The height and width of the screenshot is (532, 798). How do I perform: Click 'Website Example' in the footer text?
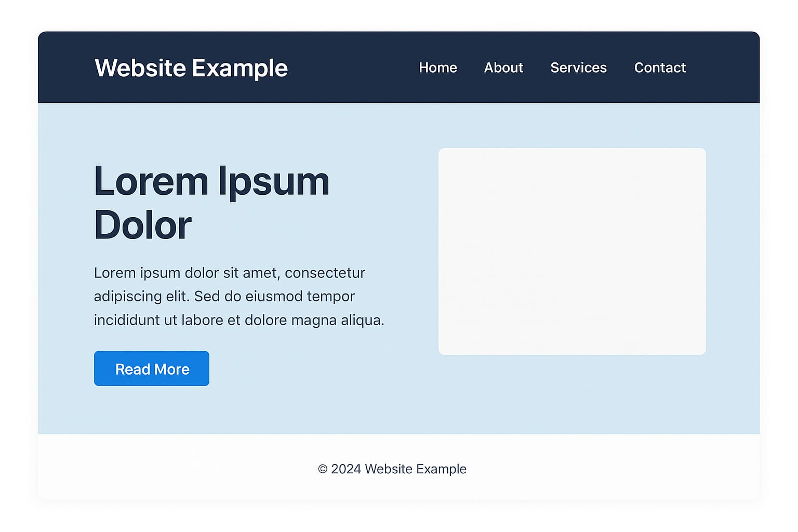coord(416,469)
